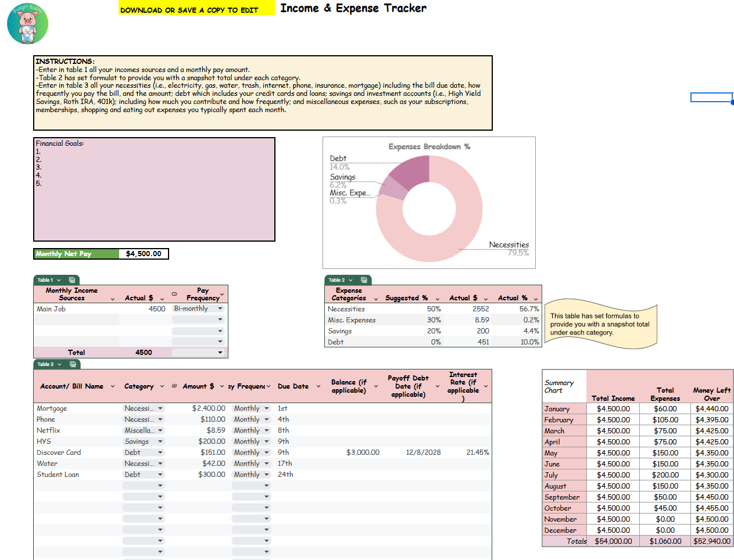734x560 pixels.
Task: Click the table icon on the Table 2 tab
Action: [x=363, y=280]
